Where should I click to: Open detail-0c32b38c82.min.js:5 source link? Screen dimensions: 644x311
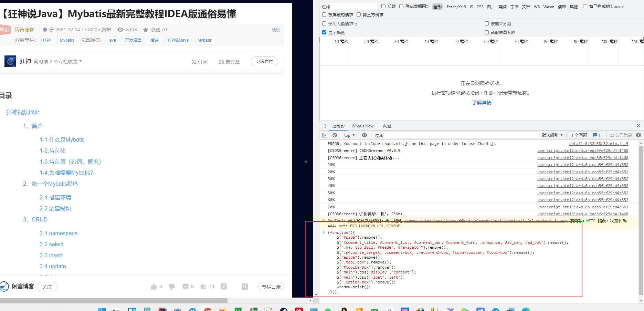pyautogui.click(x=599, y=144)
